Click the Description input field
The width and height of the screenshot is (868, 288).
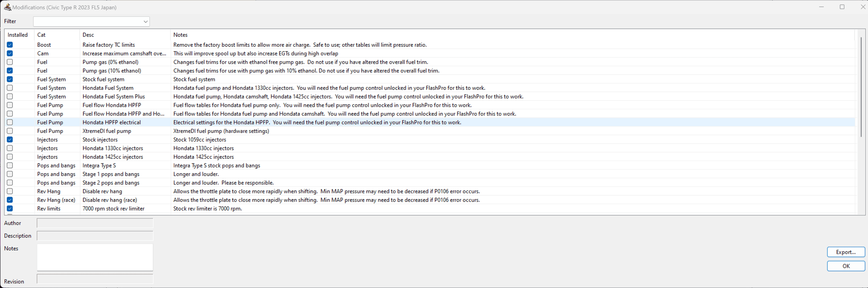(x=95, y=235)
